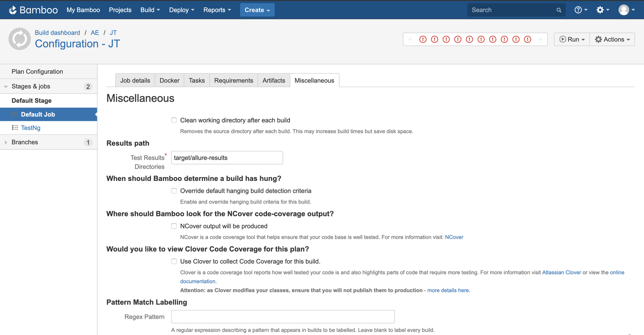Switch to the Tasks tab
644x335 pixels.
coord(197,80)
